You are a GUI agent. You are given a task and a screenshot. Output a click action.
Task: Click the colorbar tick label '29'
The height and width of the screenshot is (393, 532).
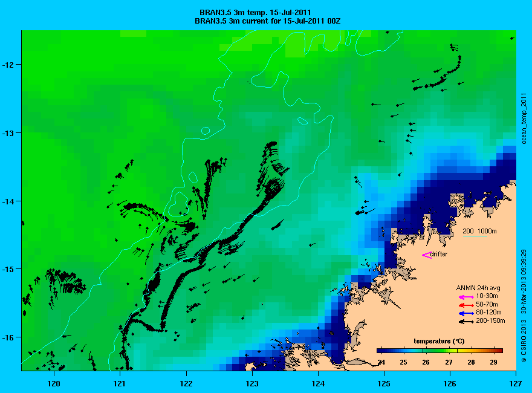[x=494, y=362]
